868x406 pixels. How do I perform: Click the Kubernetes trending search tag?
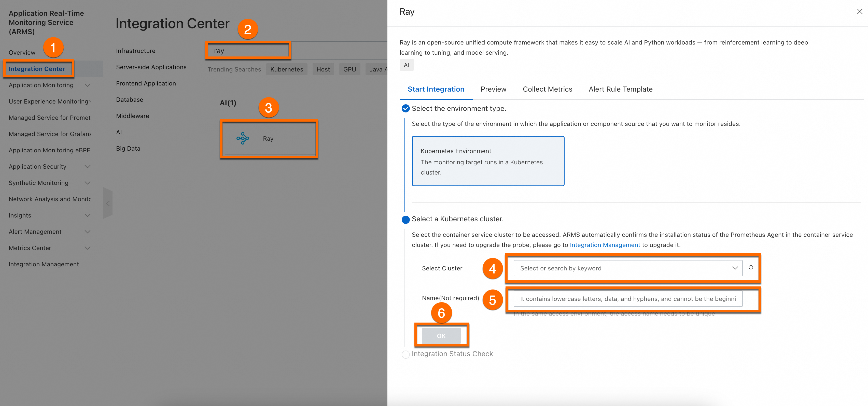click(286, 69)
